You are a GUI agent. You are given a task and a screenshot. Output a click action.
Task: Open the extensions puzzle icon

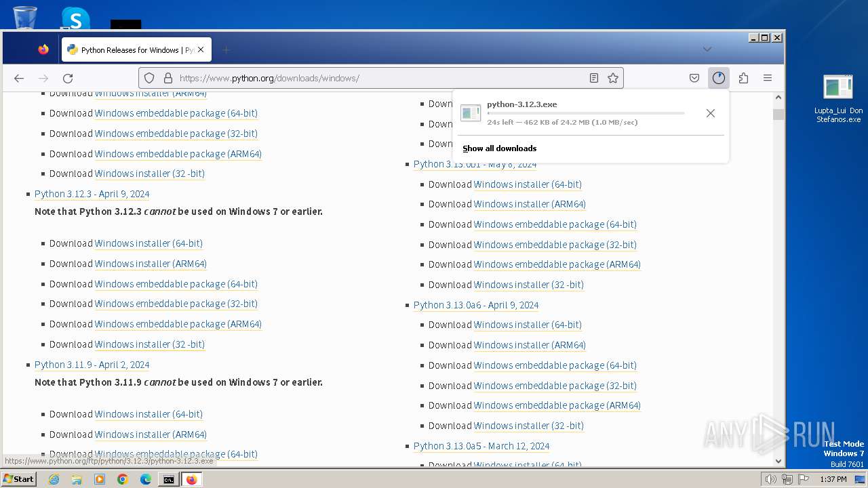point(743,78)
